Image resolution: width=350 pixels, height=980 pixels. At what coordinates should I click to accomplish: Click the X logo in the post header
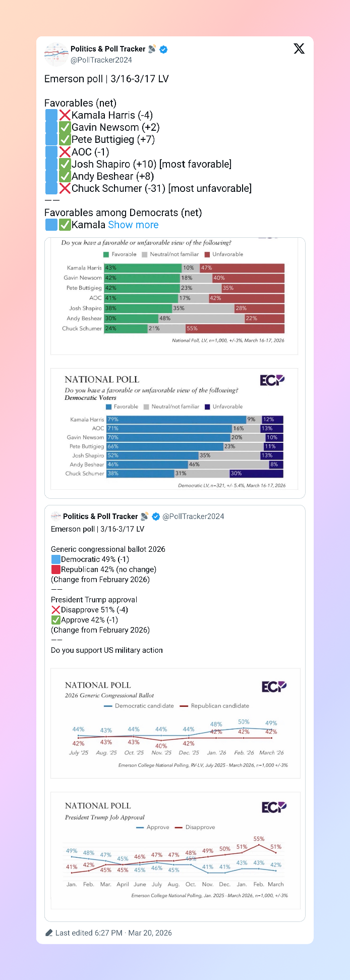pos(299,48)
